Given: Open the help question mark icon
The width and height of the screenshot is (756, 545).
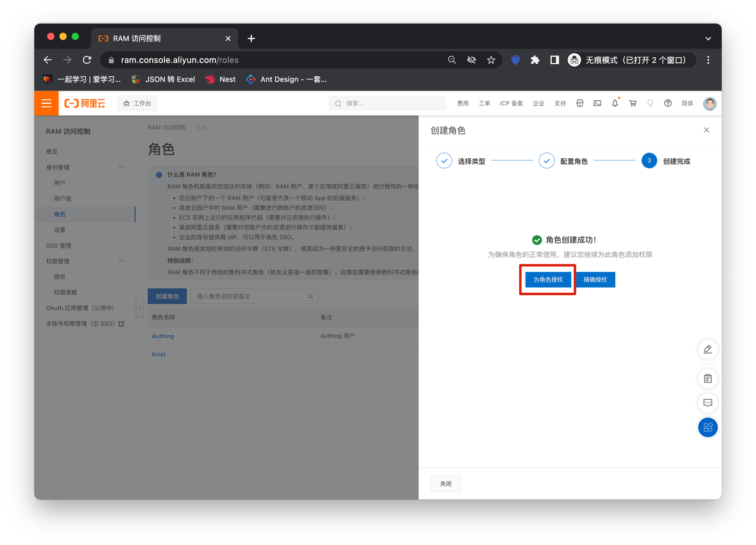Looking at the screenshot, I should 668,103.
